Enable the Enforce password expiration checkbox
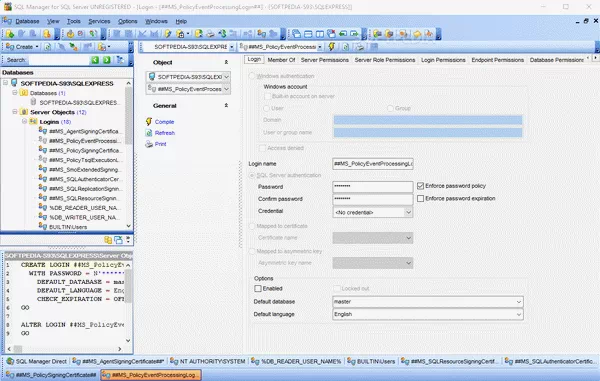600x381 pixels. point(421,199)
